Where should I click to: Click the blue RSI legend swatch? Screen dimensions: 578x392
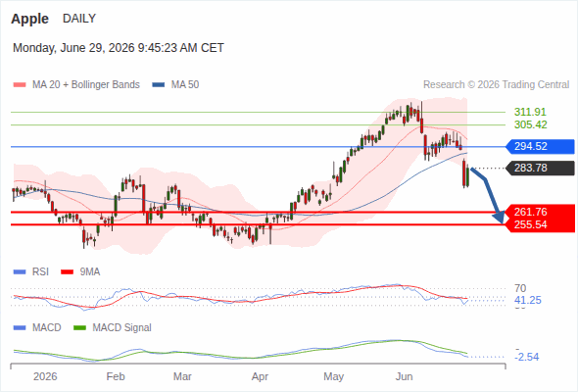[x=20, y=272]
